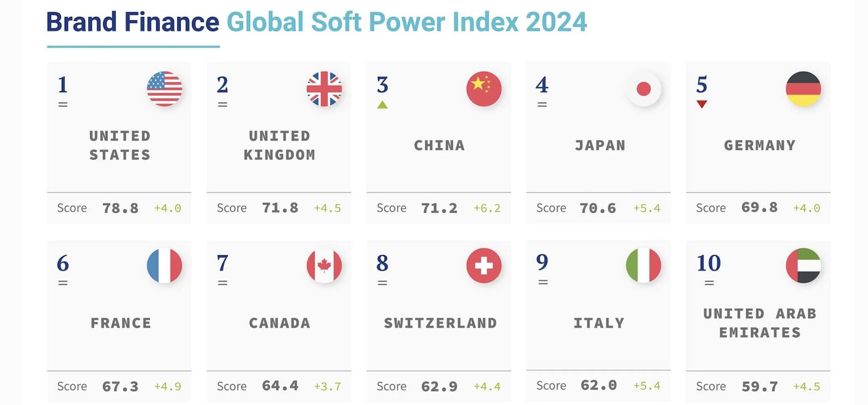Click the Japan flag icon

coord(644,89)
